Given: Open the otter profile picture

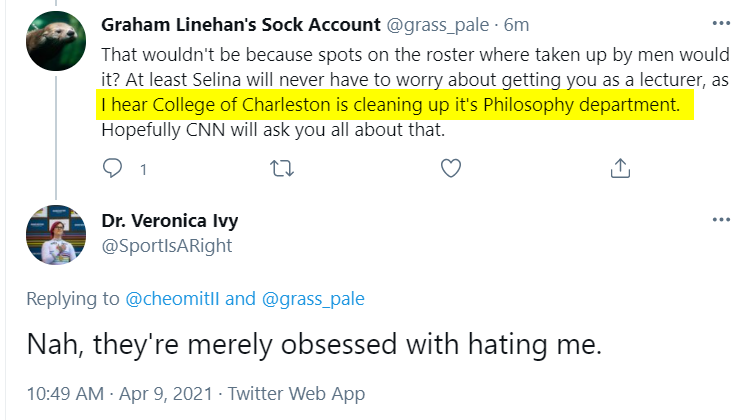Looking at the screenshot, I should pos(56,41).
